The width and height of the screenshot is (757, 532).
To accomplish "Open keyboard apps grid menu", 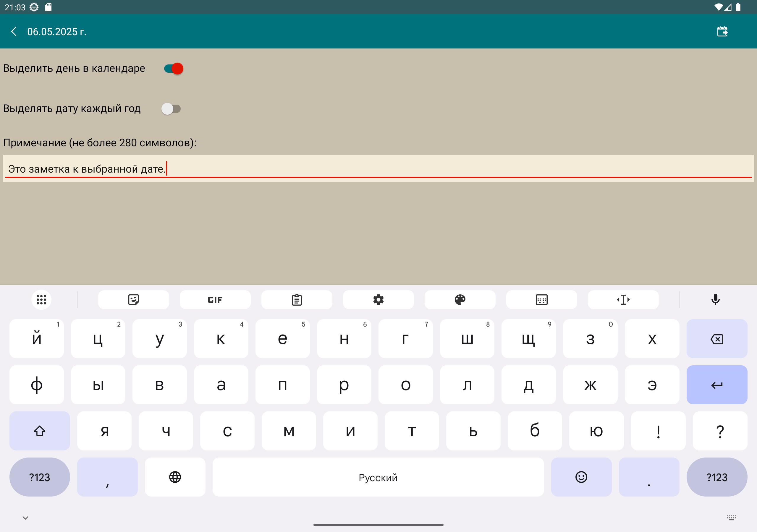I will click(x=41, y=300).
